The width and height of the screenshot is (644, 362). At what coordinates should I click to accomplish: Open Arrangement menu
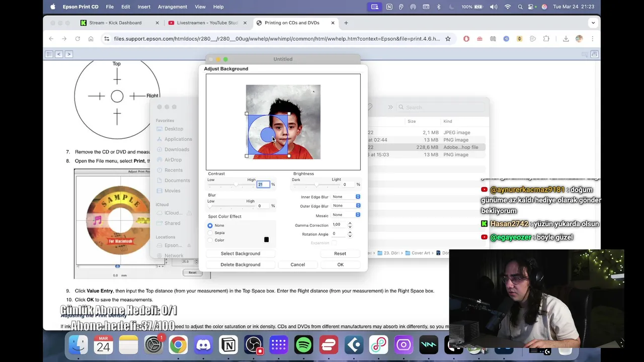[x=173, y=7]
